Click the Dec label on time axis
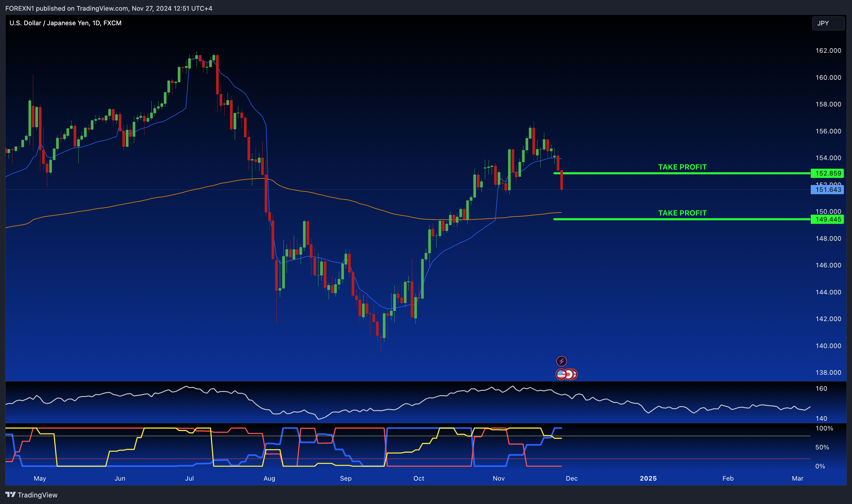This screenshot has height=504, width=852. [572, 478]
